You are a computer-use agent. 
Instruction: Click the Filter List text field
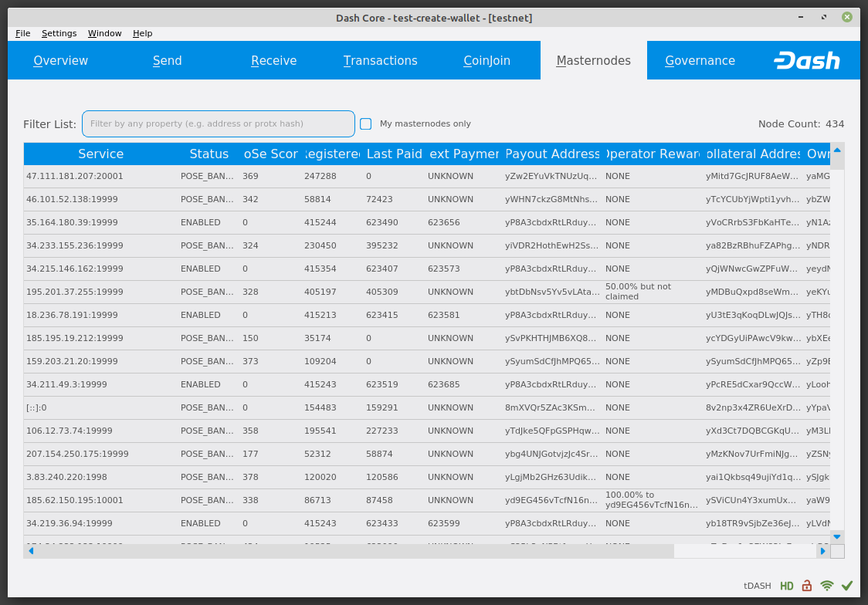pos(218,124)
